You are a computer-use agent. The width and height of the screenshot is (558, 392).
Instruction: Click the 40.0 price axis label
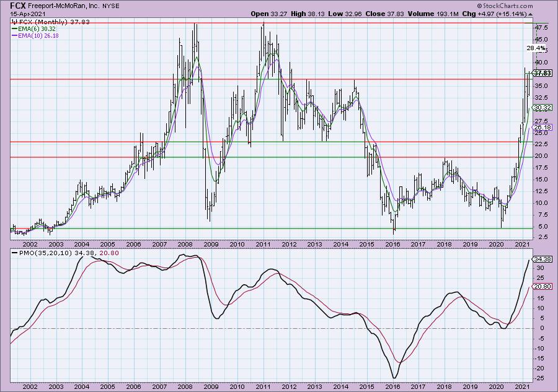point(542,63)
